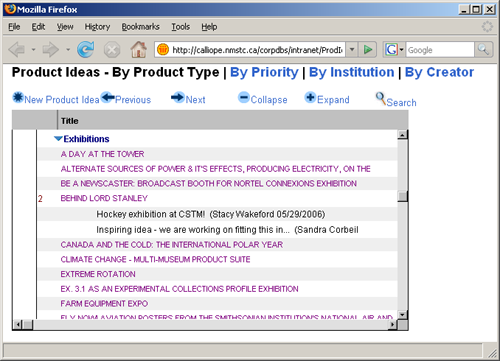The image size is (500, 361).
Task: Open the Bookmarks menu
Action: pyautogui.click(x=140, y=27)
